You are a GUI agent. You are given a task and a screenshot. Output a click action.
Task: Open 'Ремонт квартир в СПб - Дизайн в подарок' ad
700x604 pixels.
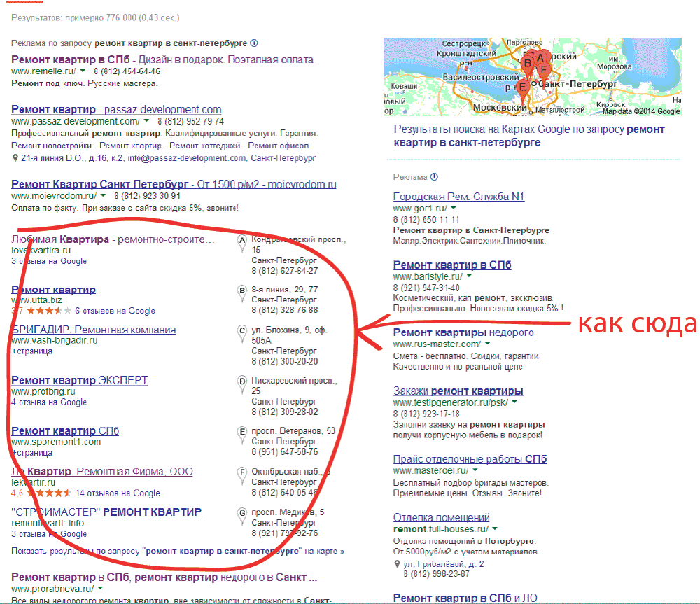(162, 59)
